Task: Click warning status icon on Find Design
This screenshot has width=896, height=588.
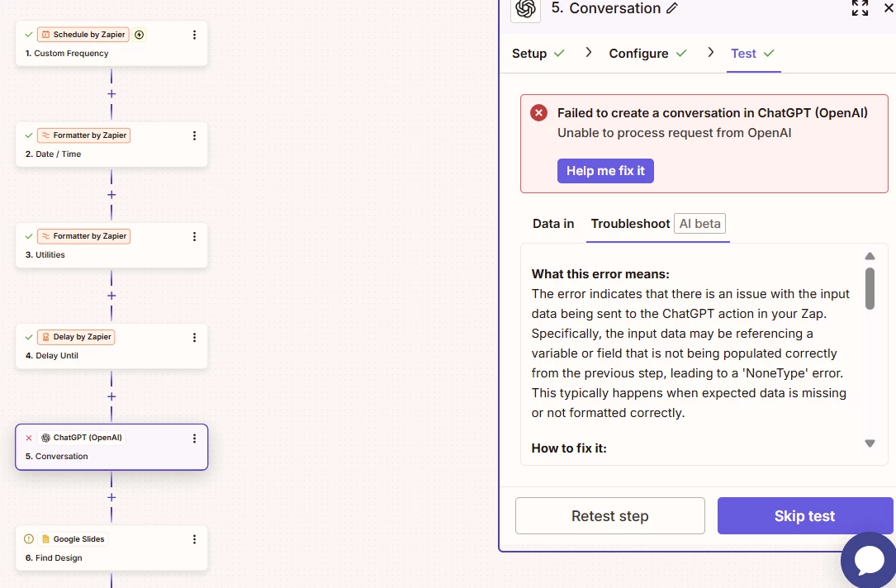Action: (29, 538)
